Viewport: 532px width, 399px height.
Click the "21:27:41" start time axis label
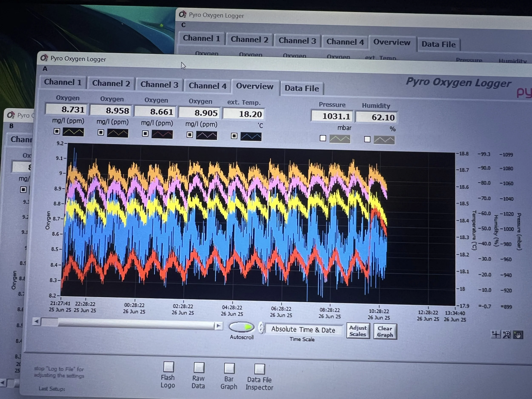[60, 303]
